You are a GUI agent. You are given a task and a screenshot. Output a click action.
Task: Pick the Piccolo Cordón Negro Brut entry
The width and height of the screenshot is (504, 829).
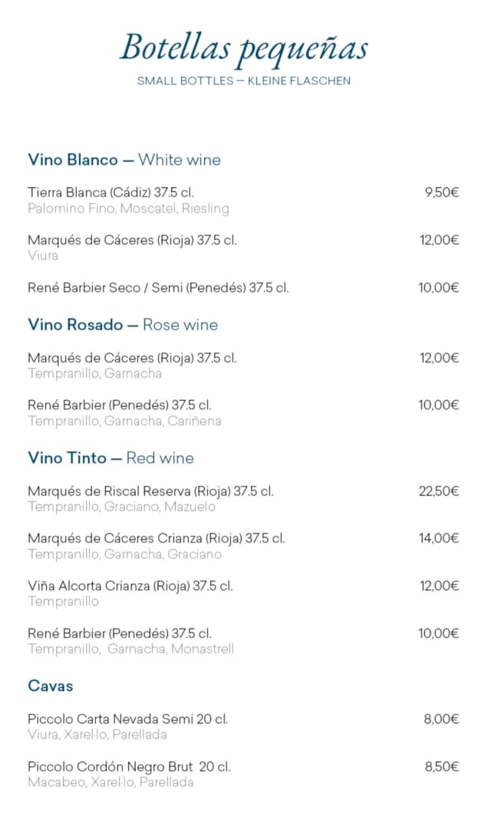(129, 768)
